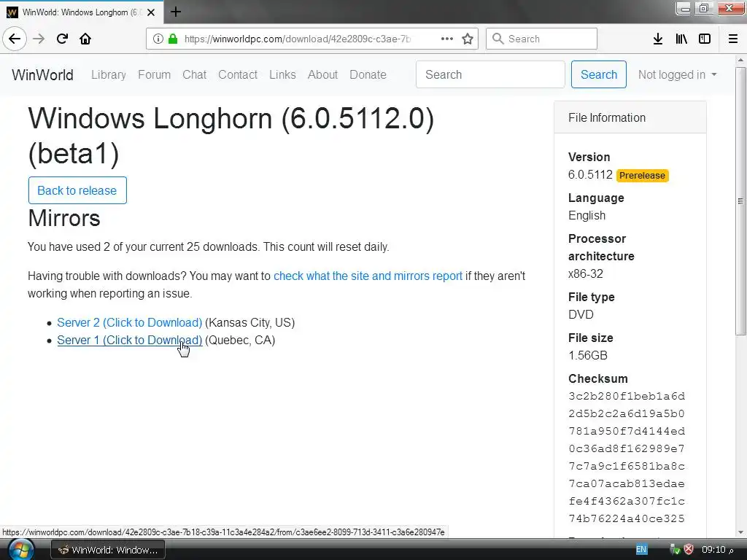Click the 1.56GB file size value
Viewport: 747px width, 560px height.
(x=587, y=356)
